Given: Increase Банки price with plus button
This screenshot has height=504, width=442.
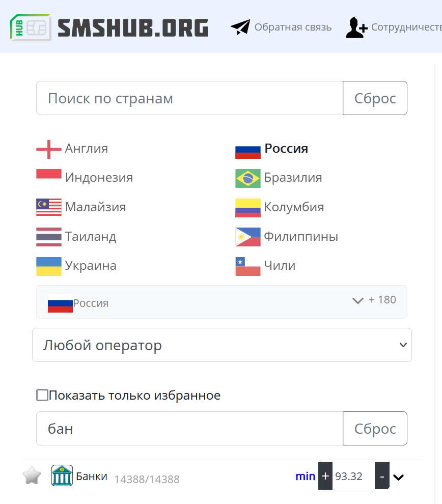Looking at the screenshot, I should [x=325, y=475].
